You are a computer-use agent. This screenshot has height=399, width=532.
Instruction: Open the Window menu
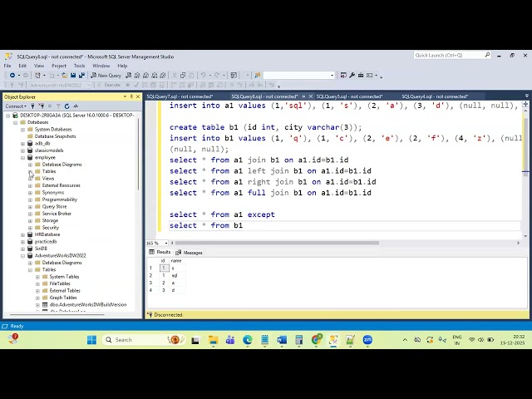(x=101, y=66)
